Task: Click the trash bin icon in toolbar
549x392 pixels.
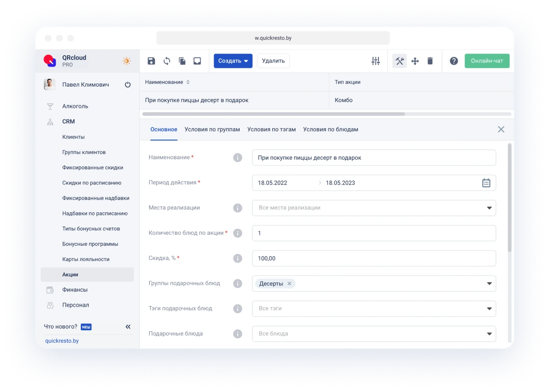Action: coord(430,61)
